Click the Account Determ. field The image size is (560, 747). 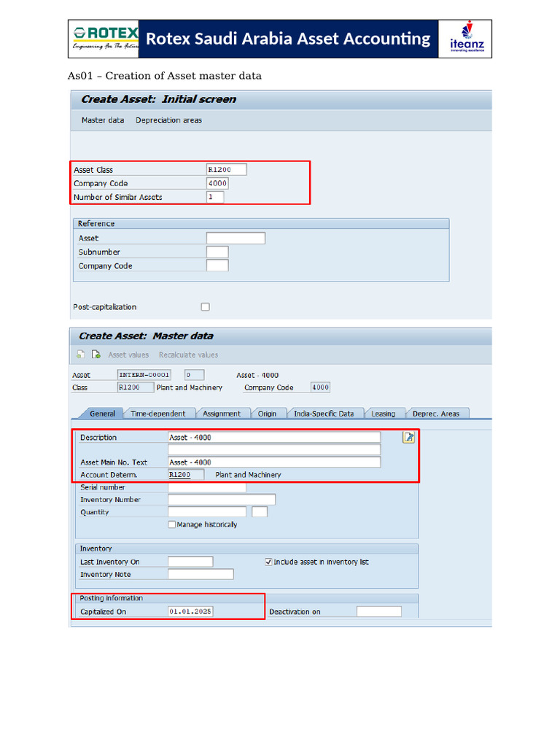[186, 474]
